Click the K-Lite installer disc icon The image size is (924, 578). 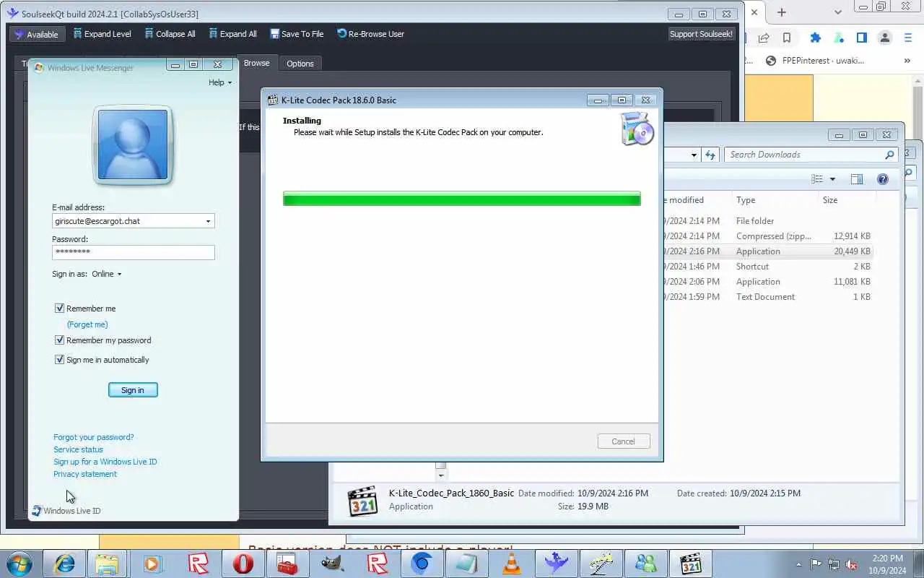click(637, 129)
